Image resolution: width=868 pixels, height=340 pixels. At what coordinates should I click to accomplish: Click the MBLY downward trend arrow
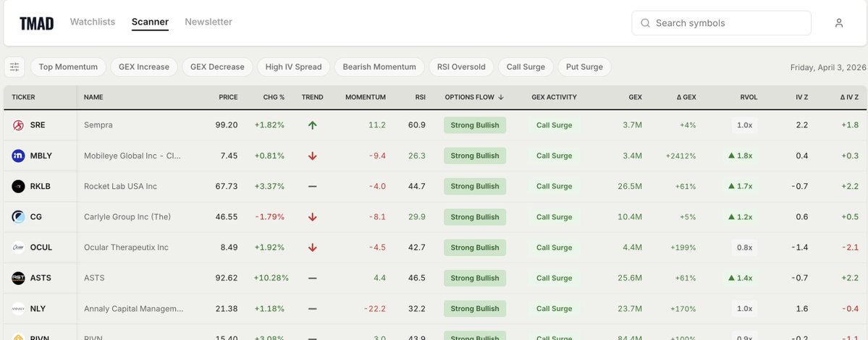[312, 156]
